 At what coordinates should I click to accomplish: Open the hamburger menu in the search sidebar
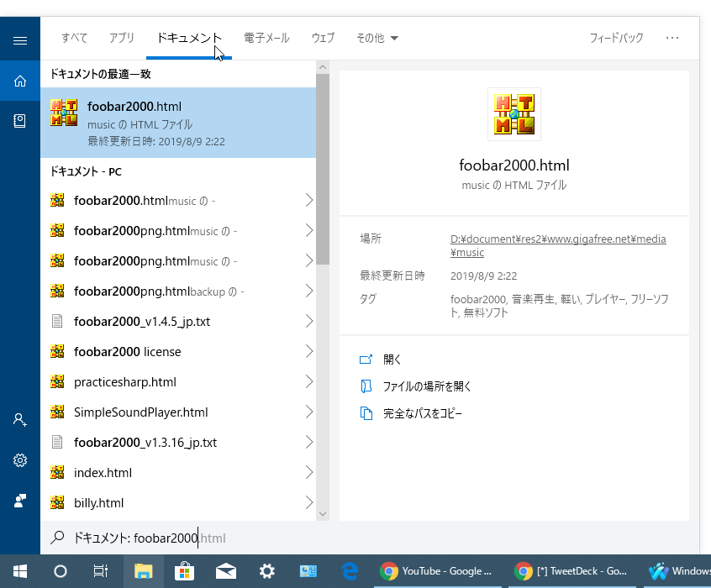point(20,41)
